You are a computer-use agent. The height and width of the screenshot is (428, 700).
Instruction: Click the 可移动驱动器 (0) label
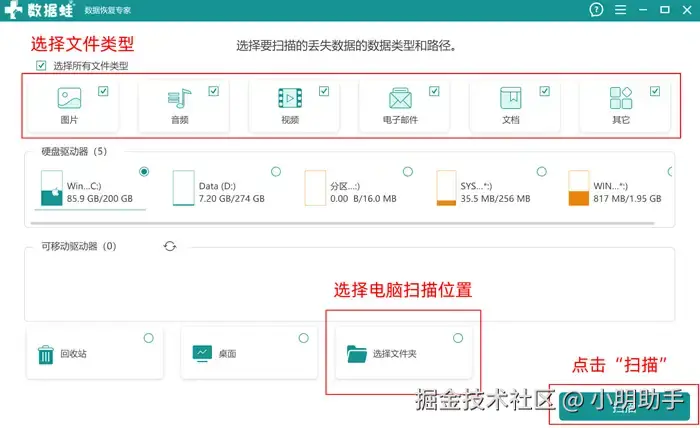(x=79, y=246)
